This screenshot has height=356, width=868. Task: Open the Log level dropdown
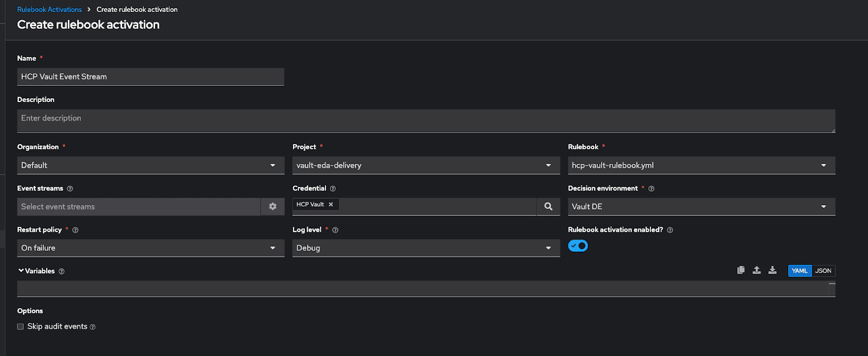[426, 248]
